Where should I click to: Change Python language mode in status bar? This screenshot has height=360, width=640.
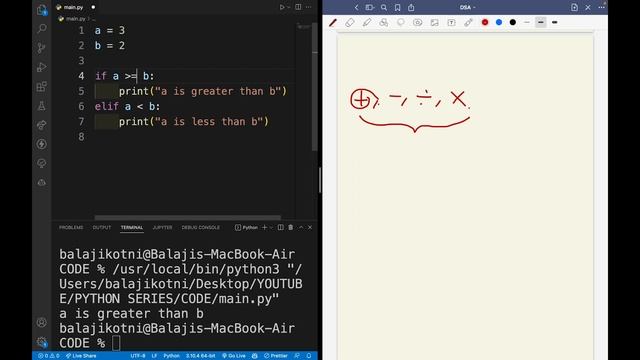pyautogui.click(x=171, y=356)
